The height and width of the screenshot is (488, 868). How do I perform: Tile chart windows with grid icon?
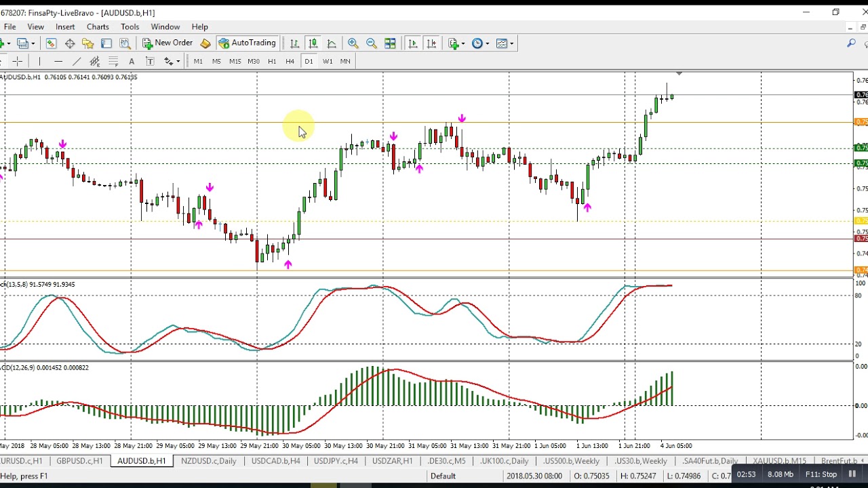(390, 43)
